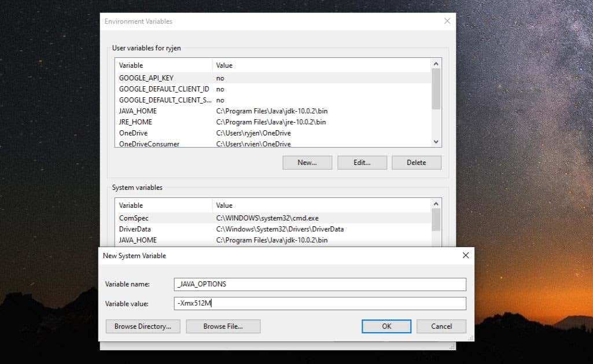Select JRE_HOME variable row
This screenshot has width=593, height=364.
[274, 122]
